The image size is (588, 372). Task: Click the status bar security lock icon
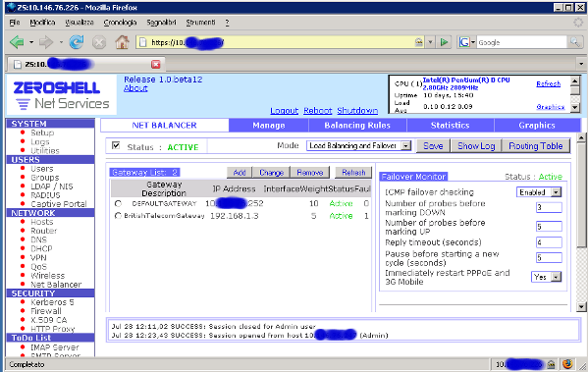551,364
